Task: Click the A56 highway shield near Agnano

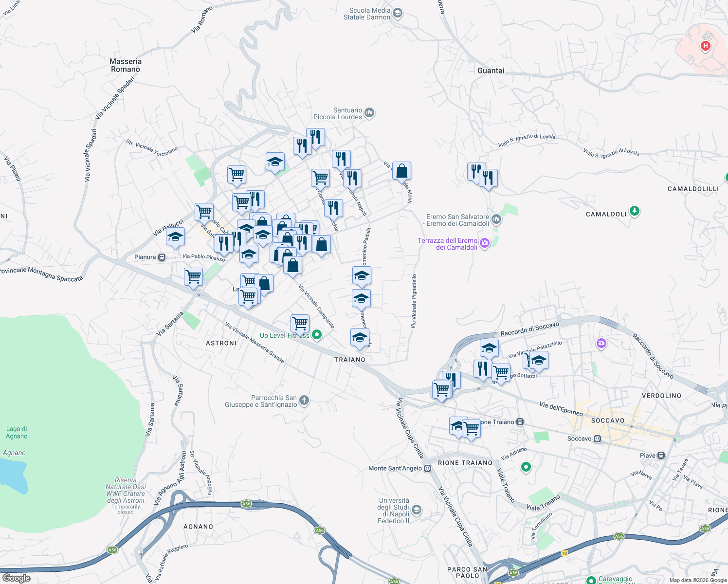Action: [x=247, y=504]
